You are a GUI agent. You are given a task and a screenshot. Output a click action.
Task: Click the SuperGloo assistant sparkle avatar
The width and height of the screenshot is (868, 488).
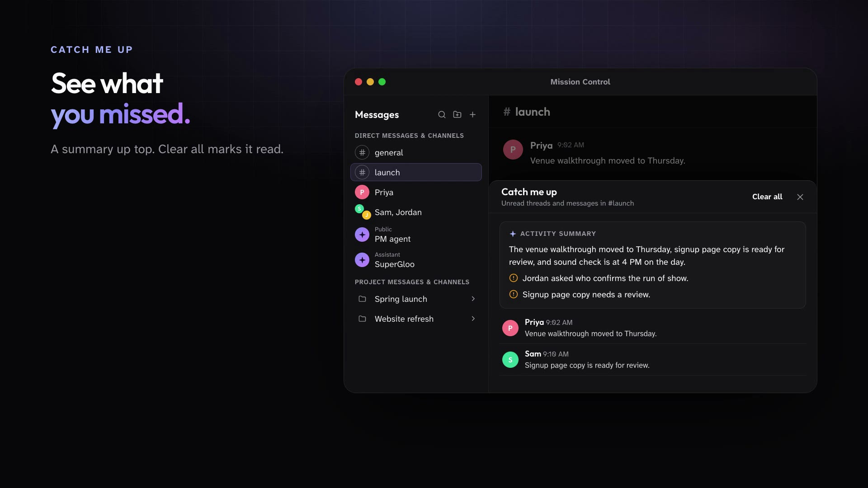click(x=362, y=260)
